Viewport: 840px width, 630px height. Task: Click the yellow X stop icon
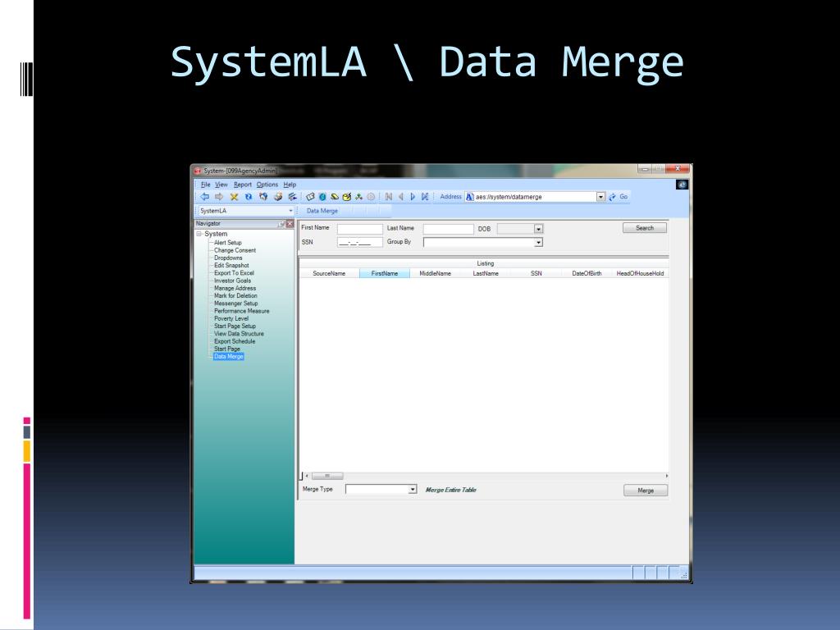(234, 197)
